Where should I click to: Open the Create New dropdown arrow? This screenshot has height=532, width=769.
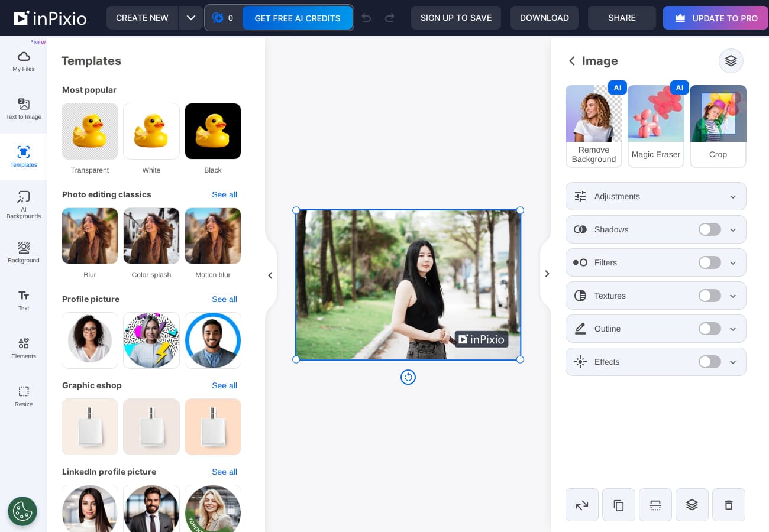(191, 18)
